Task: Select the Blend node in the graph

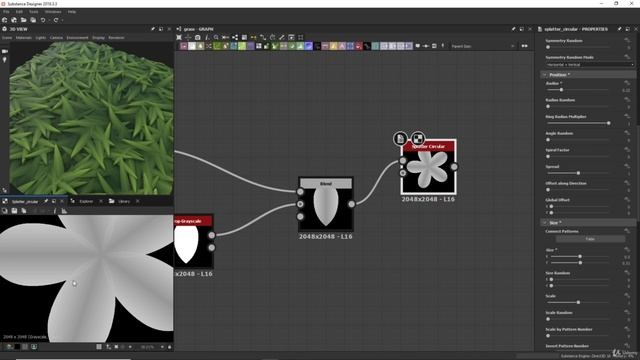Action: 326,204
